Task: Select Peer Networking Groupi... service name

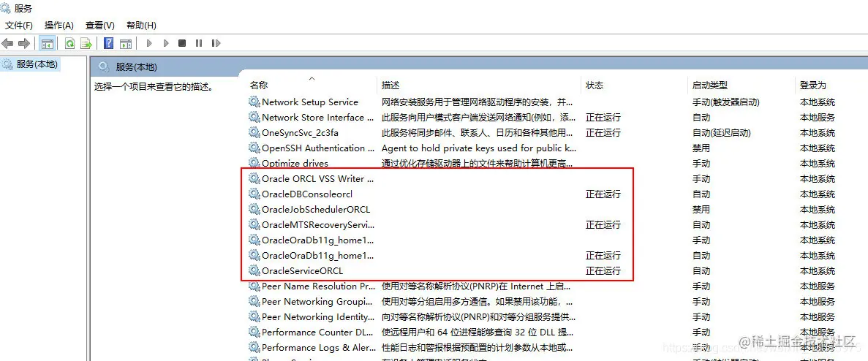Action: coord(317,302)
